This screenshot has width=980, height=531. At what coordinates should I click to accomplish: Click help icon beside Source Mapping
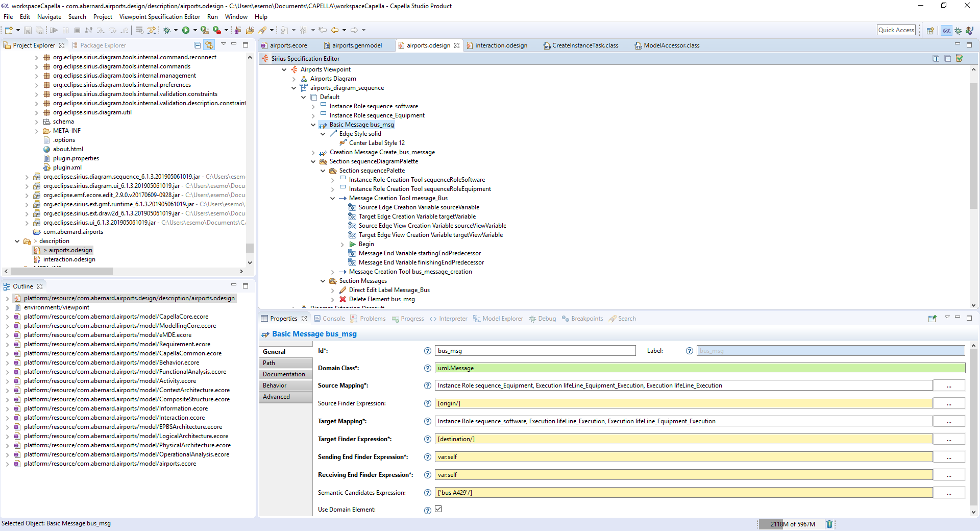(x=428, y=385)
